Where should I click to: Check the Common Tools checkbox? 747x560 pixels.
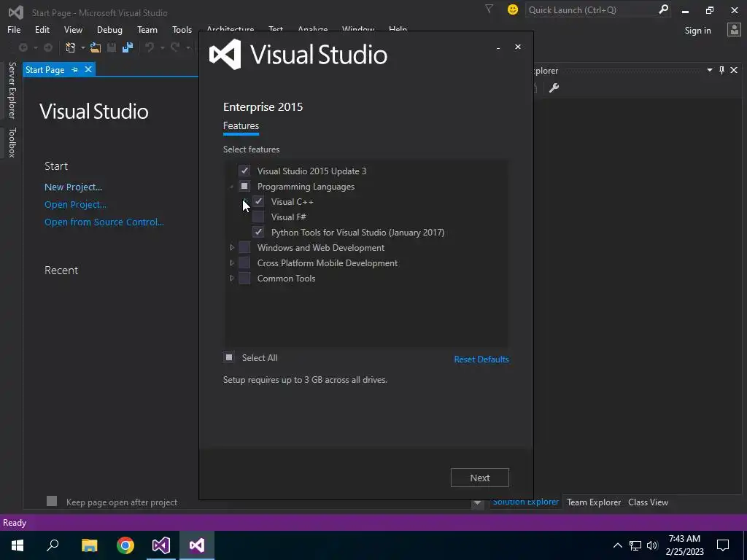[244, 278]
